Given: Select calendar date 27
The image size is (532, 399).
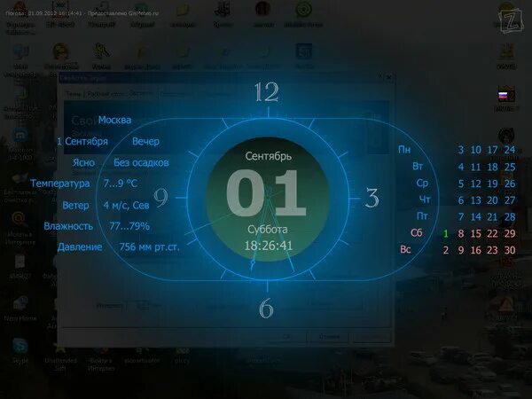Looking at the screenshot, I should [510, 200].
